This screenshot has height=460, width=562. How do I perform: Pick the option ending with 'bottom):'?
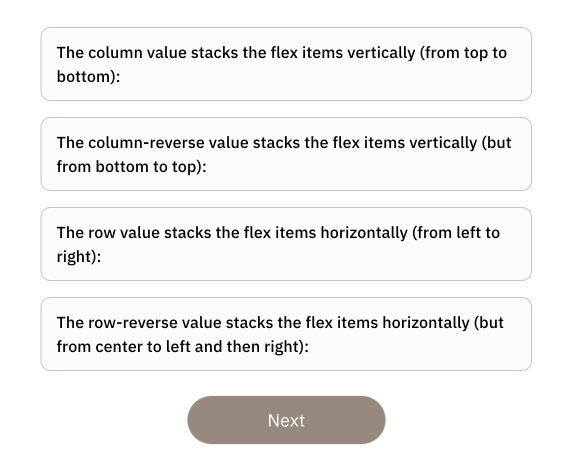pos(286,64)
